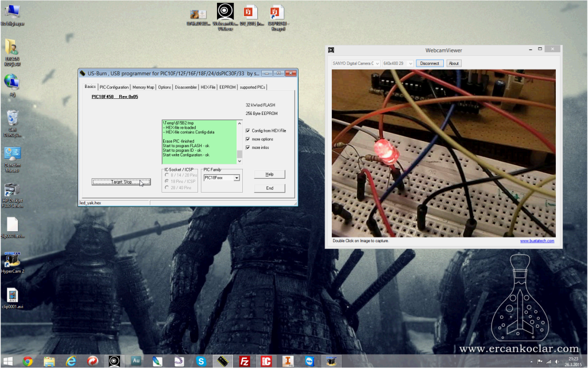
Task: Open Skype from the taskbar
Action: (201, 361)
